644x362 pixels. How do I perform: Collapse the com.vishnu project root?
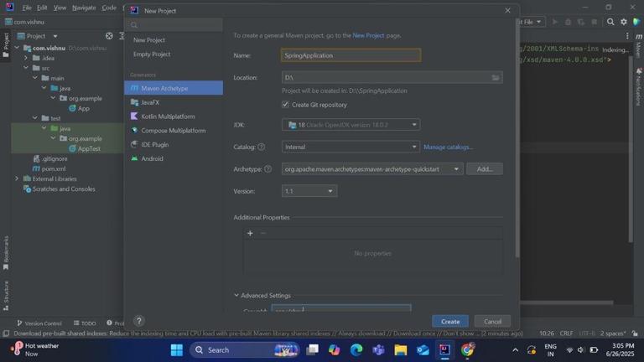coord(18,48)
